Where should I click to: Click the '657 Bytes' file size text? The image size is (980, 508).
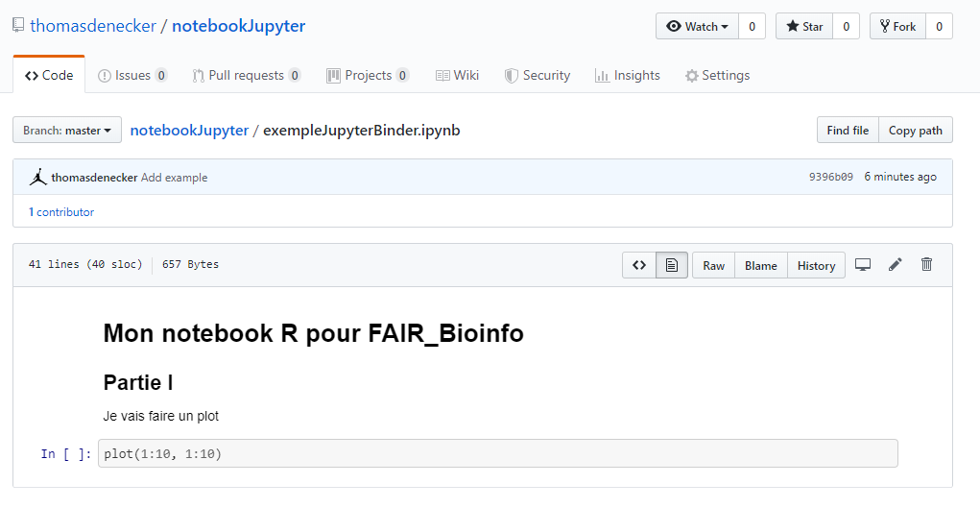(191, 264)
